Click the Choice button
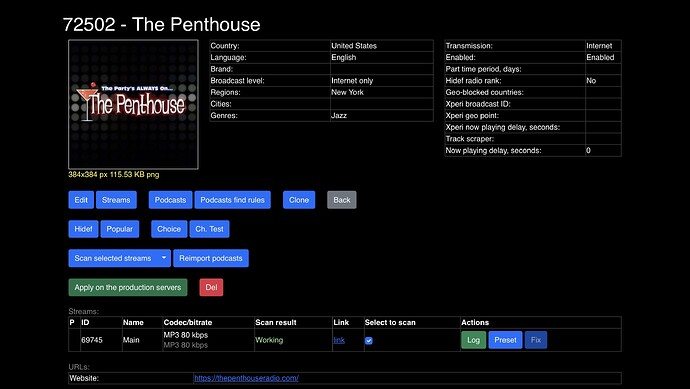 click(x=169, y=229)
